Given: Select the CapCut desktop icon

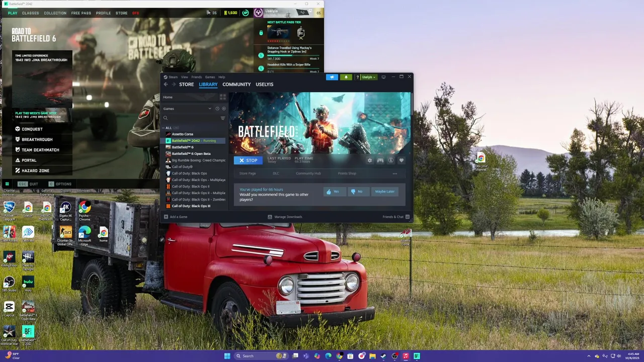Looking at the screenshot, I should 9,309.
